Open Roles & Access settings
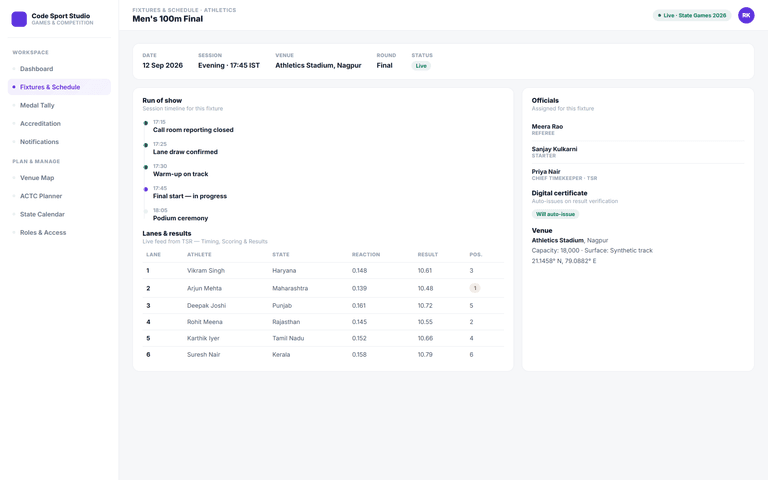The width and height of the screenshot is (768, 480). coord(59,232)
